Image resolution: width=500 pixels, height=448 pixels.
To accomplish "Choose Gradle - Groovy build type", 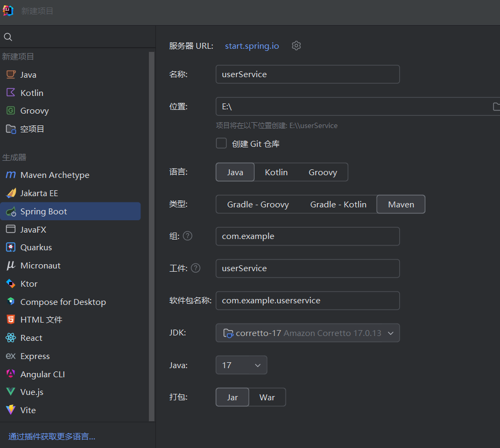I will coord(258,204).
